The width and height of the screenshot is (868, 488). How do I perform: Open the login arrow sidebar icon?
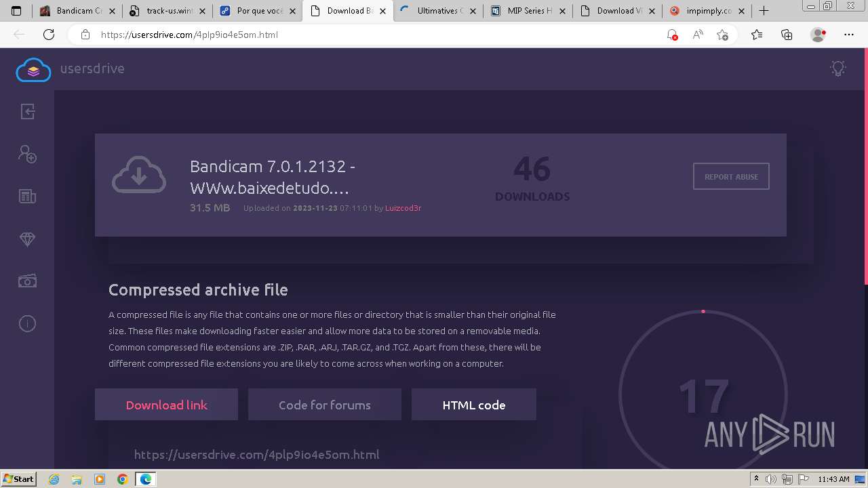coord(27,112)
